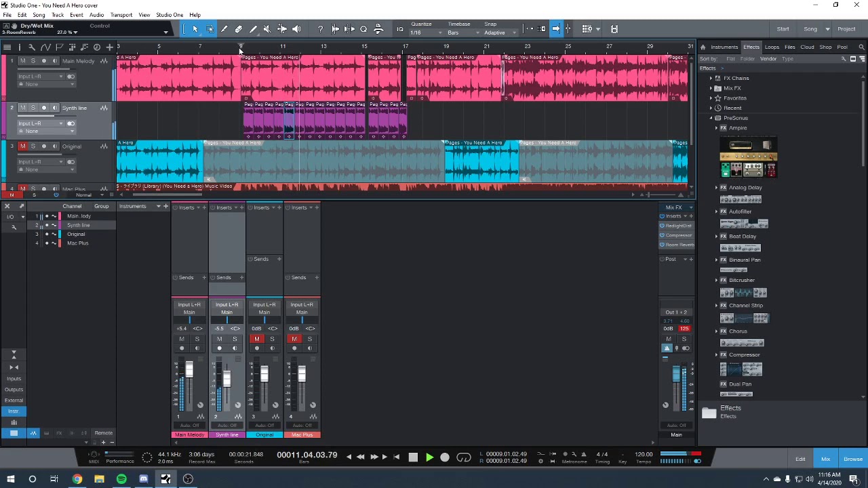The width and height of the screenshot is (868, 488).
Task: Click the Record button in transport
Action: [x=445, y=457]
